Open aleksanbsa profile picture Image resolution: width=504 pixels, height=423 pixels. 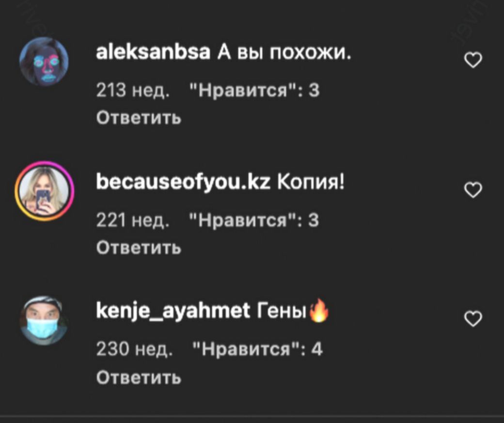click(x=44, y=61)
